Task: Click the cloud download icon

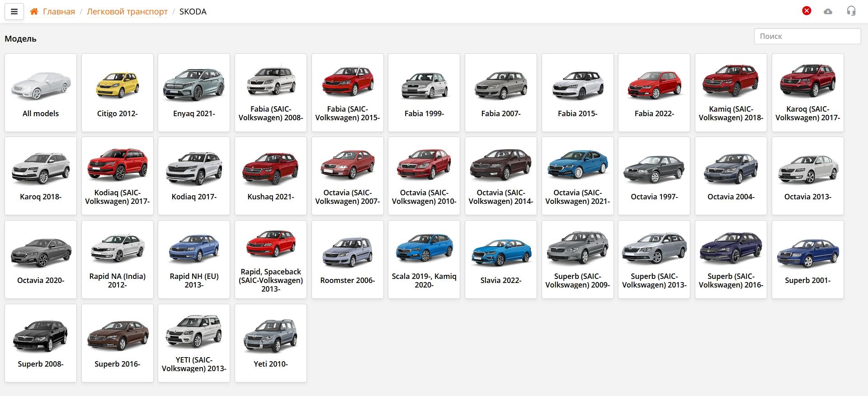Action: (828, 11)
